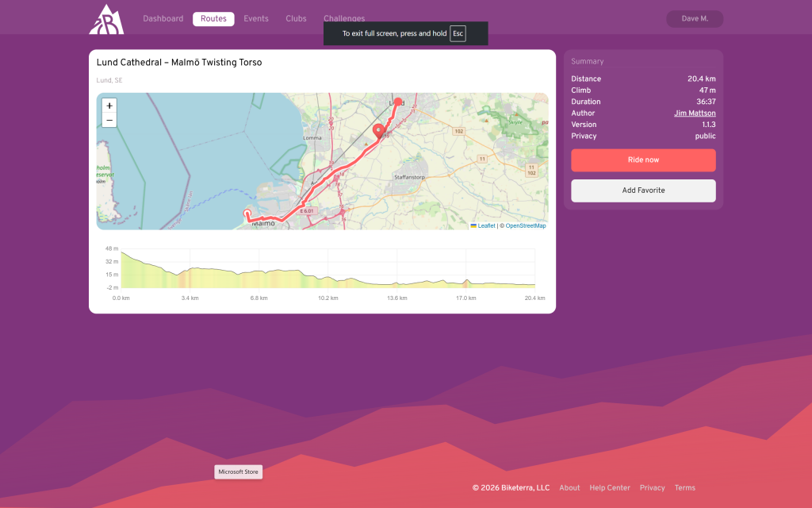Go to the Events page
Viewport: 812px width, 508px height.
[x=255, y=19]
